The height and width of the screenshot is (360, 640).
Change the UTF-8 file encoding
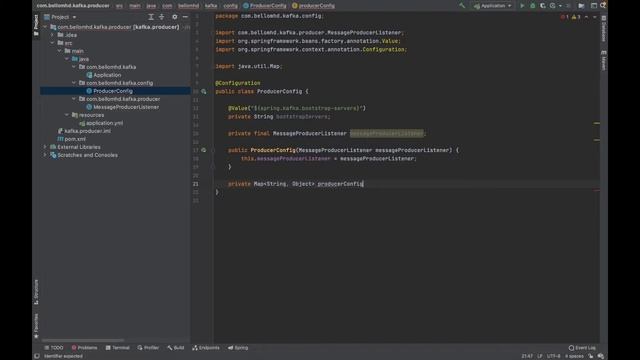pyautogui.click(x=553, y=356)
